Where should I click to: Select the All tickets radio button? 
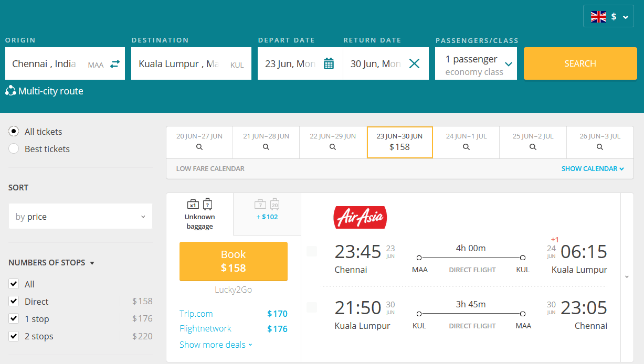point(14,131)
